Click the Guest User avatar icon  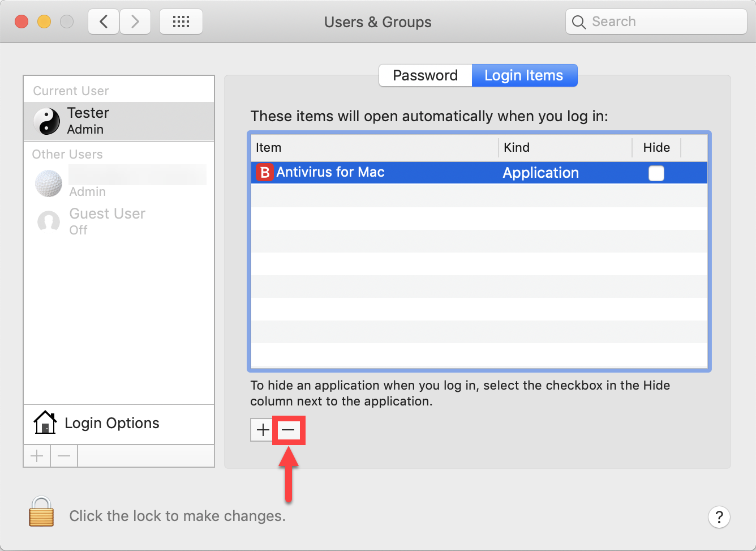48,221
